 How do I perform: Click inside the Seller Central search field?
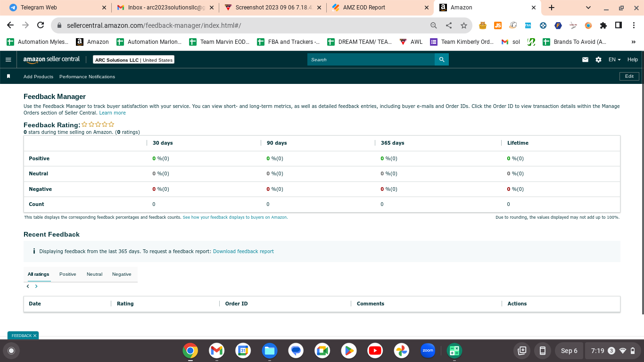point(371,60)
